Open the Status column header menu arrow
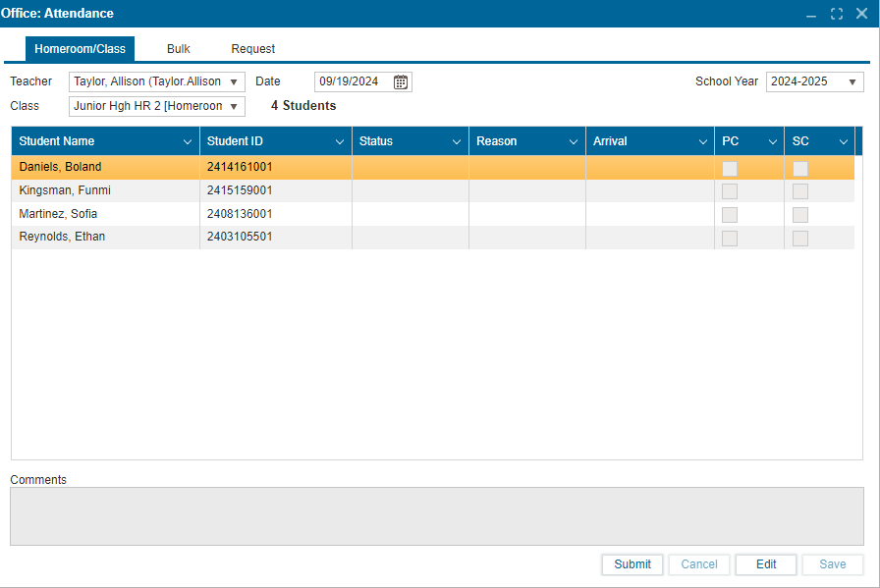Image resolution: width=880 pixels, height=588 pixels. click(457, 142)
